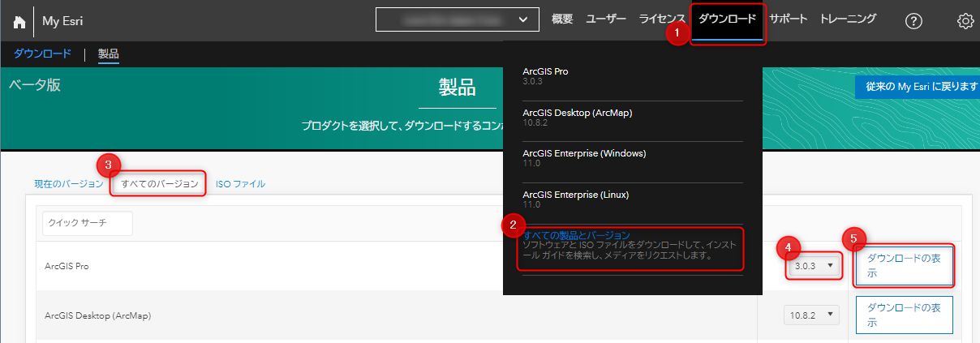Image resolution: width=980 pixels, height=343 pixels.
Task: Open the ArcGIS Pro version 3.0.3 dropdown
Action: (x=813, y=266)
